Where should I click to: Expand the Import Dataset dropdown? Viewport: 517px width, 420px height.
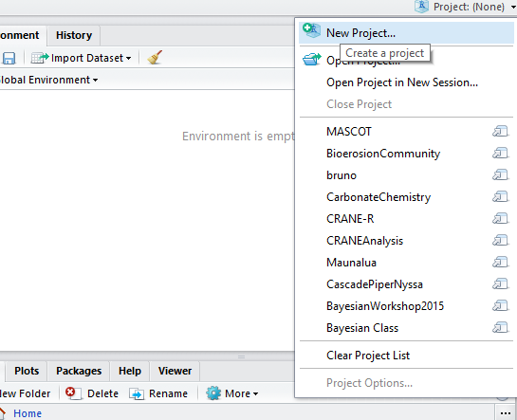click(82, 58)
